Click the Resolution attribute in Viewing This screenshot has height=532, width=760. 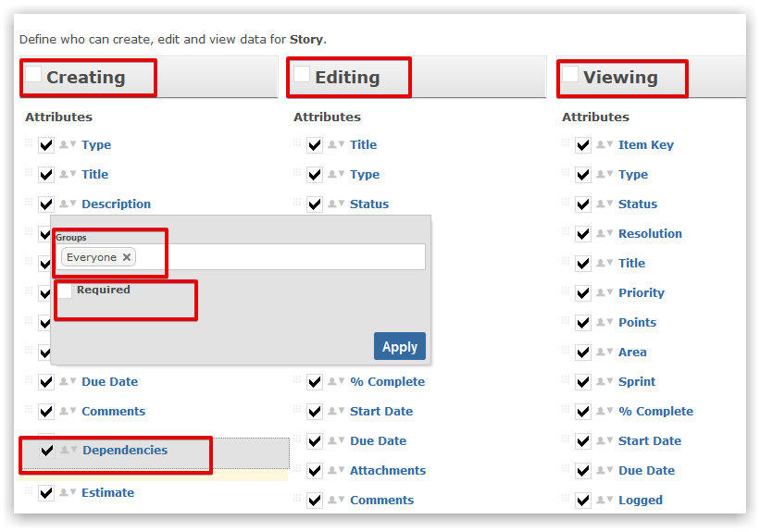[x=650, y=233]
